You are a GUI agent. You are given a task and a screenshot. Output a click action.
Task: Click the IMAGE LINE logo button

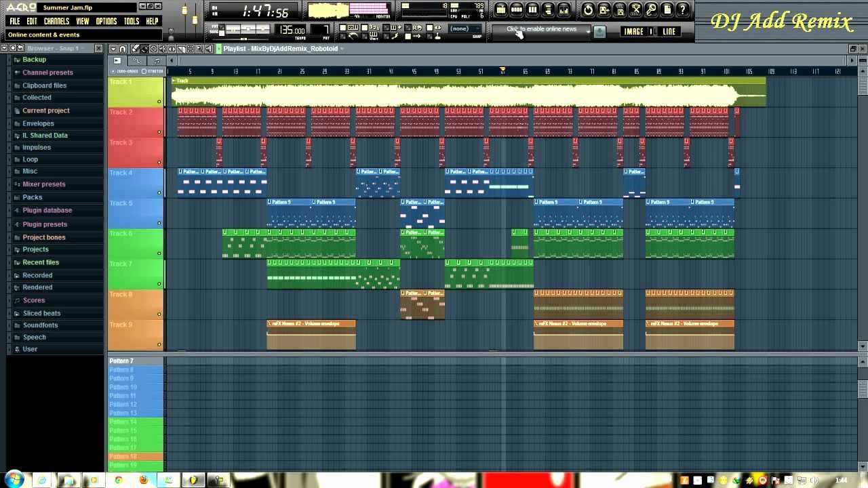[650, 31]
